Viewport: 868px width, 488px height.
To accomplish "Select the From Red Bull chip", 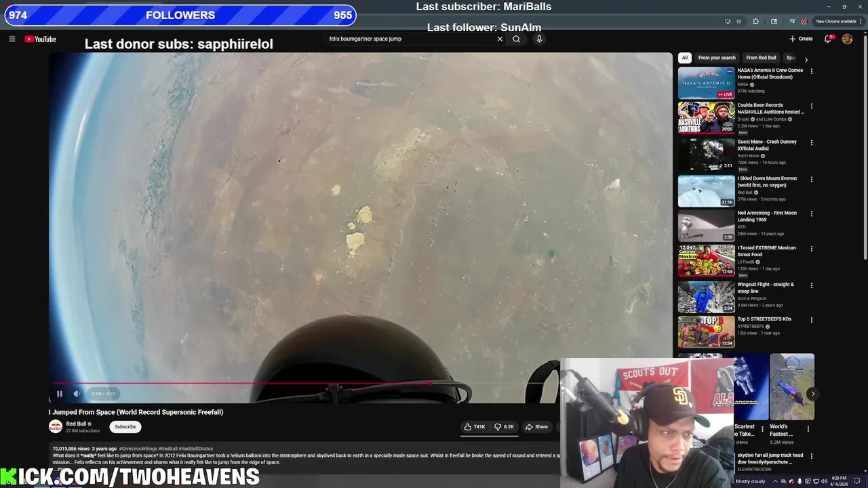I will [761, 58].
